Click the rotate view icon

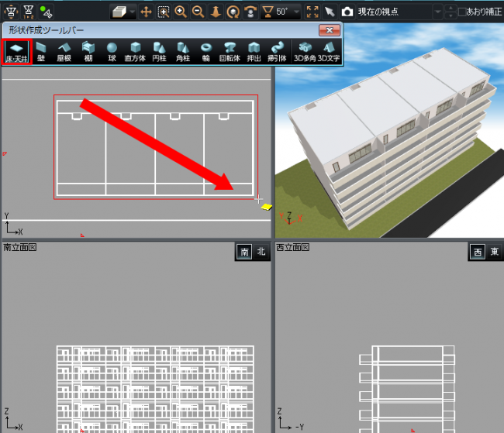pyautogui.click(x=233, y=12)
